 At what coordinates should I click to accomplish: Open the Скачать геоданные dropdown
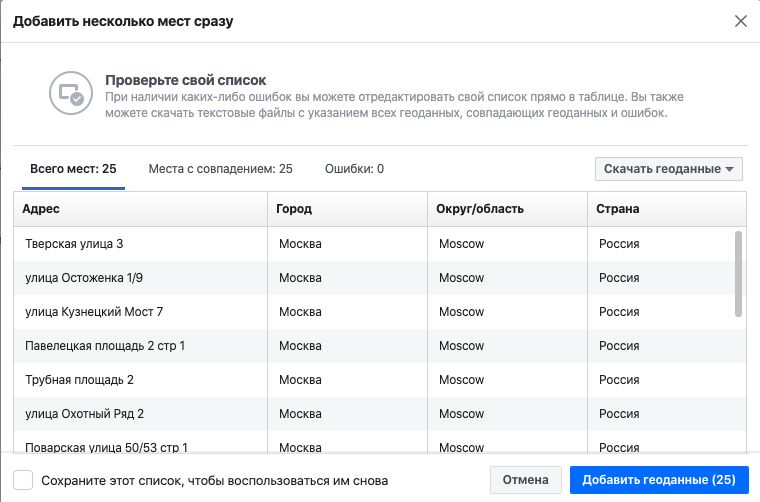pos(668,169)
